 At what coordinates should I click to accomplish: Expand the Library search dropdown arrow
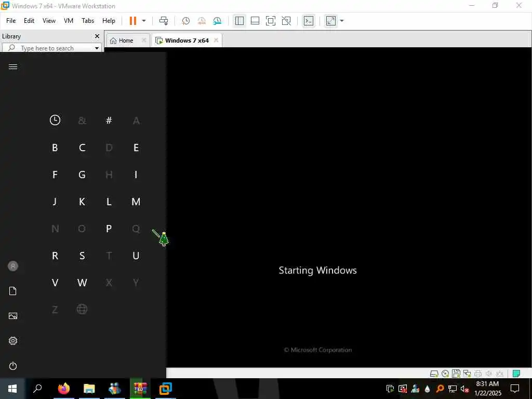97,48
